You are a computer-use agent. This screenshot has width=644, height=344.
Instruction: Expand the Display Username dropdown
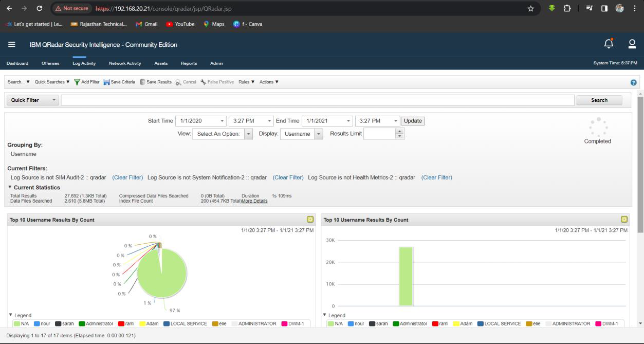pyautogui.click(x=318, y=134)
